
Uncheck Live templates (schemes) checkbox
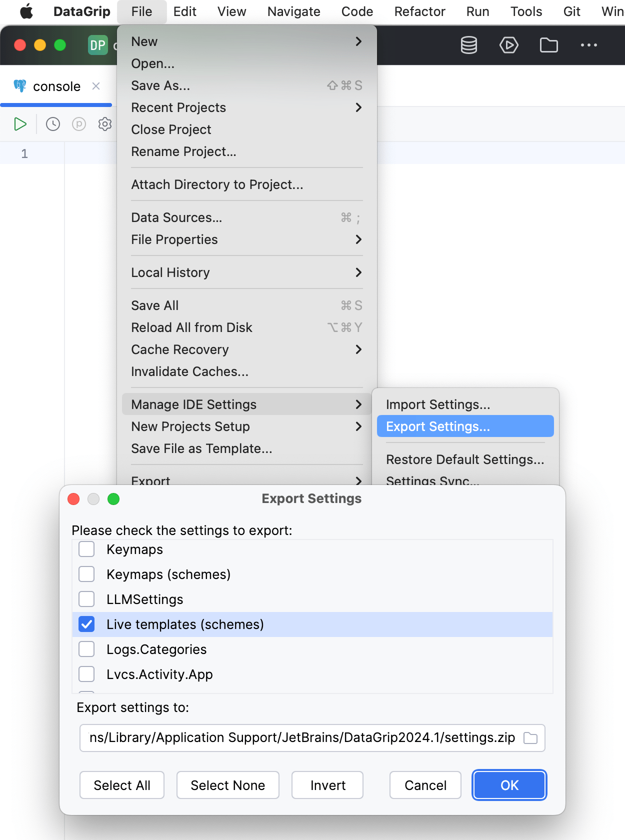[x=87, y=624]
